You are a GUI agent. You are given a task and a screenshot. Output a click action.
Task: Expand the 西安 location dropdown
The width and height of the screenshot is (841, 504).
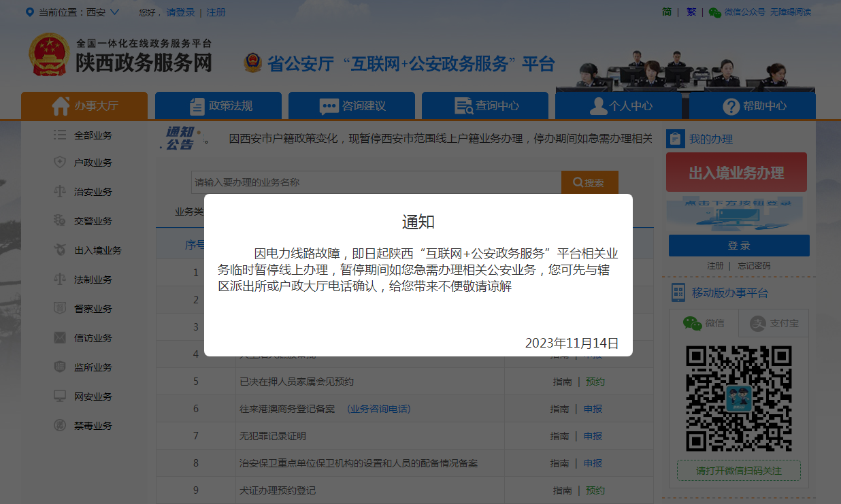(114, 12)
